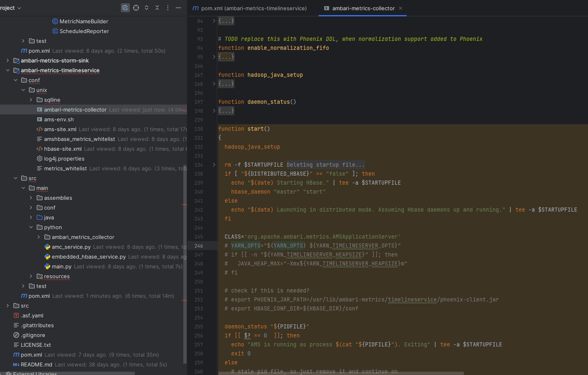The height and width of the screenshot is (375, 588).
Task: Click 'daemon_status' call on line 255
Action: pos(246,326)
